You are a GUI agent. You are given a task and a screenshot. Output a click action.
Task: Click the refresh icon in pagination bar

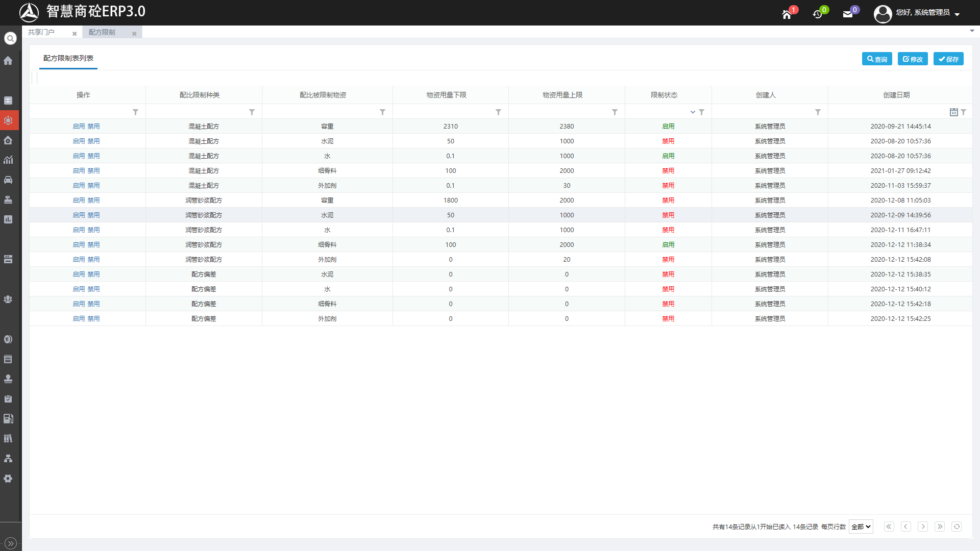pyautogui.click(x=957, y=527)
